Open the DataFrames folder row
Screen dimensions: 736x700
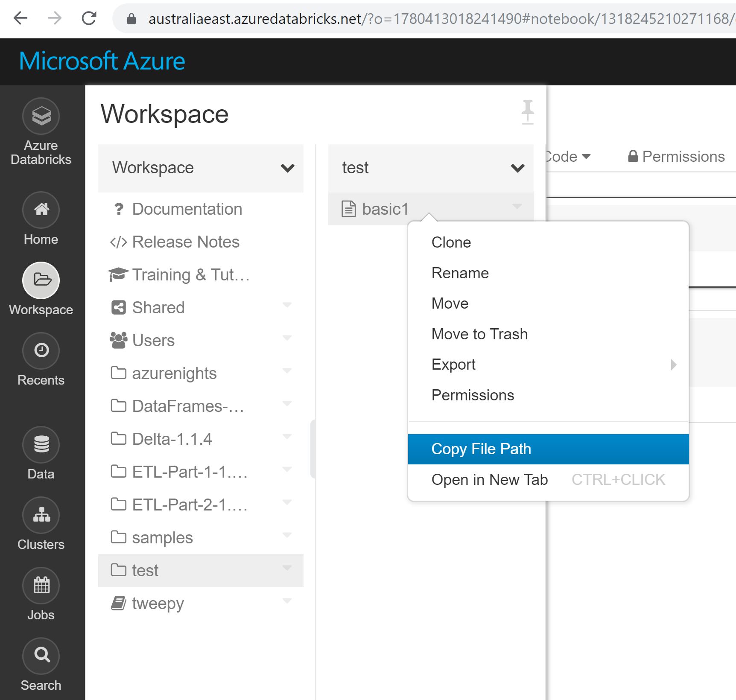201,406
